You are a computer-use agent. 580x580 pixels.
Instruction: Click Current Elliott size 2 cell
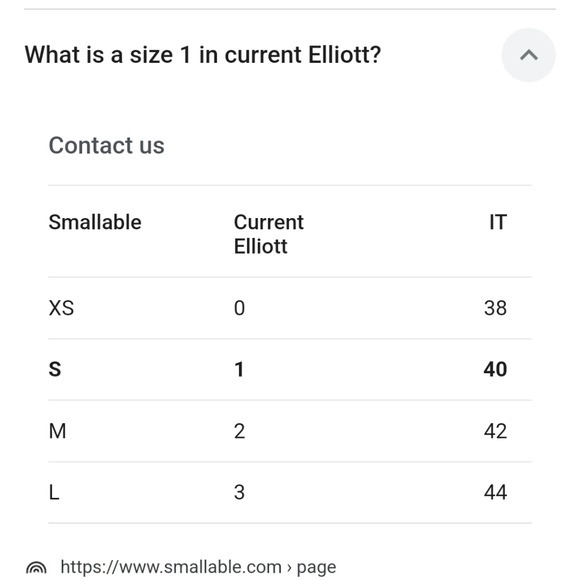coord(239,431)
